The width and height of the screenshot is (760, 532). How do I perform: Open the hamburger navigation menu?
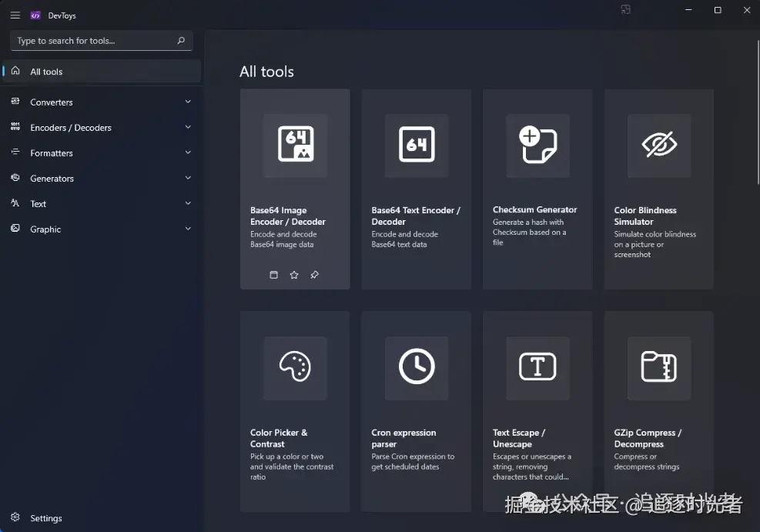coord(15,15)
